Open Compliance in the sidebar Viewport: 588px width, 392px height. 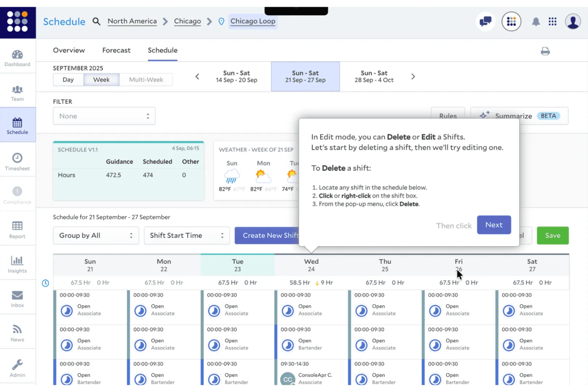coord(17,195)
